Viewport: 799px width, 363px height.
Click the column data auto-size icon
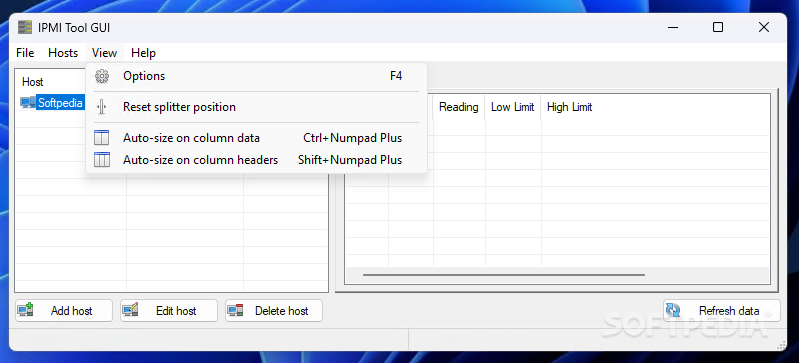(x=102, y=138)
